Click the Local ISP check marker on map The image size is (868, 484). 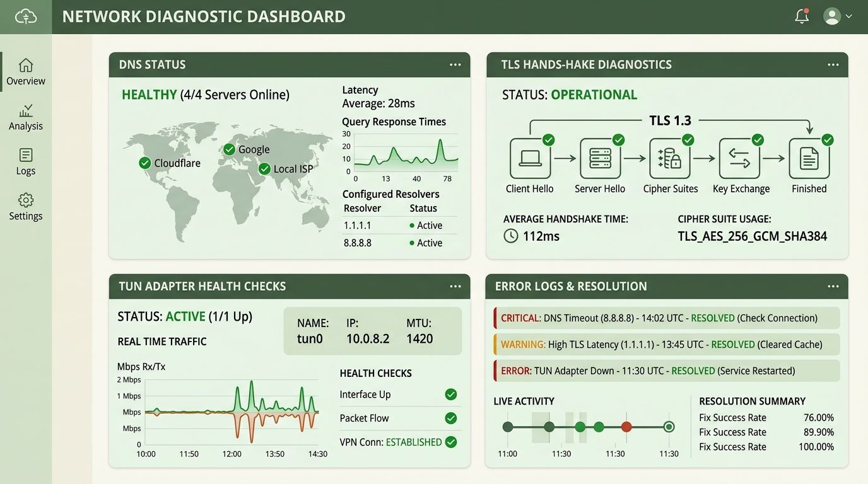pos(265,169)
